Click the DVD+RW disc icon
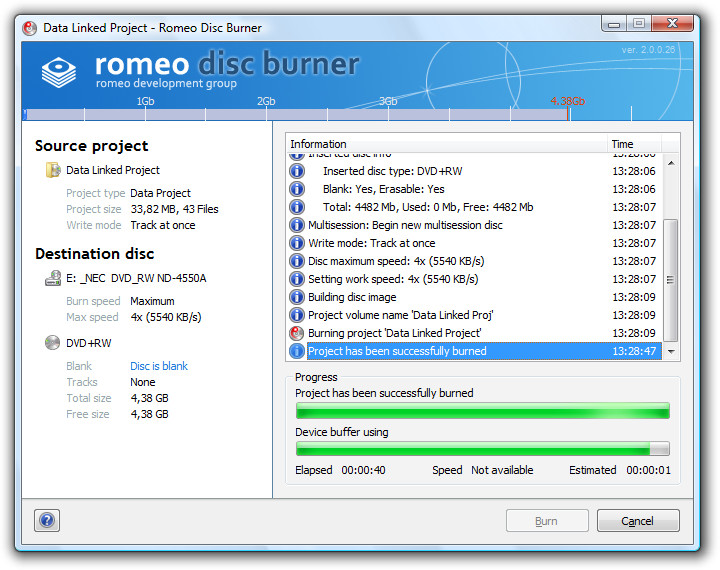Screen dimensions: 720x570 (52, 343)
